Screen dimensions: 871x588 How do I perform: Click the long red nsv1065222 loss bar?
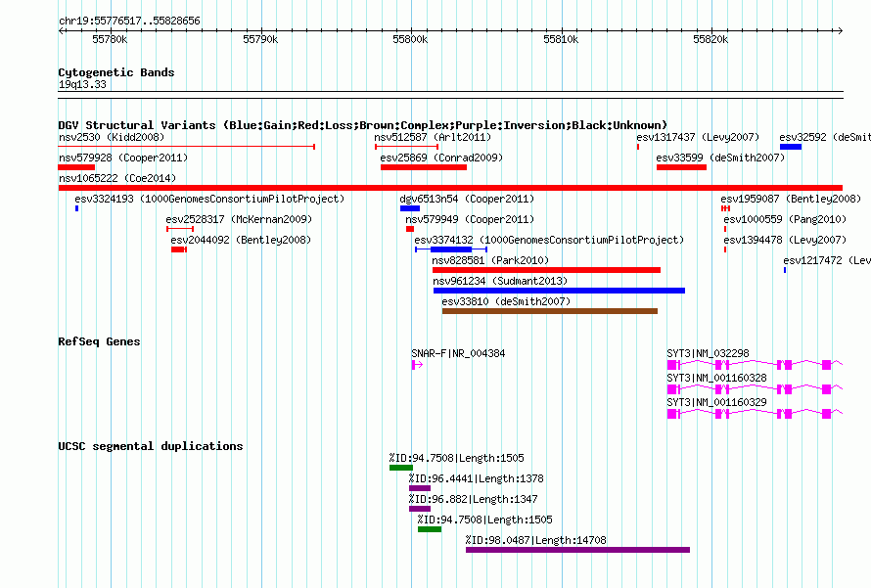click(x=450, y=188)
